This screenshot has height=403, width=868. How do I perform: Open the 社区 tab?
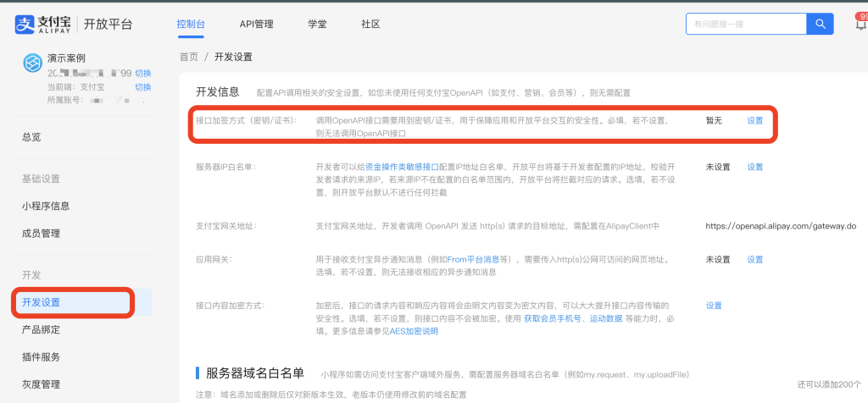click(370, 25)
